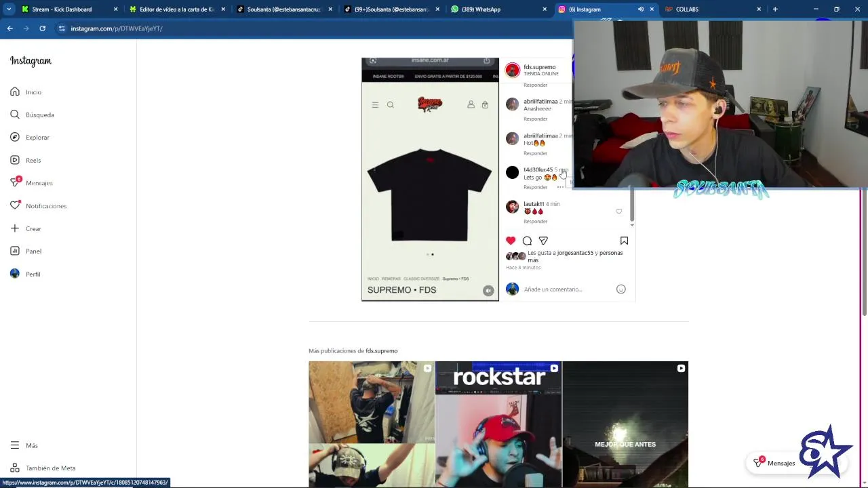Mute the Instagram tab audio

coord(641,9)
